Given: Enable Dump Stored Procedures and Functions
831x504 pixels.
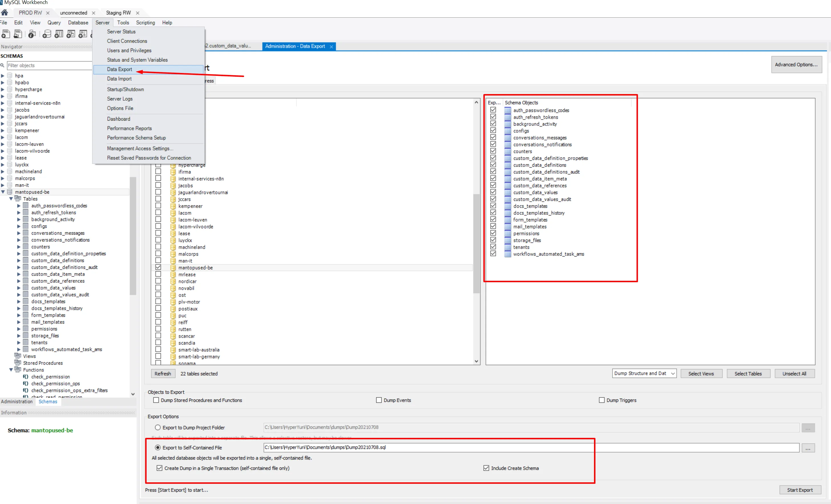Looking at the screenshot, I should 156,400.
